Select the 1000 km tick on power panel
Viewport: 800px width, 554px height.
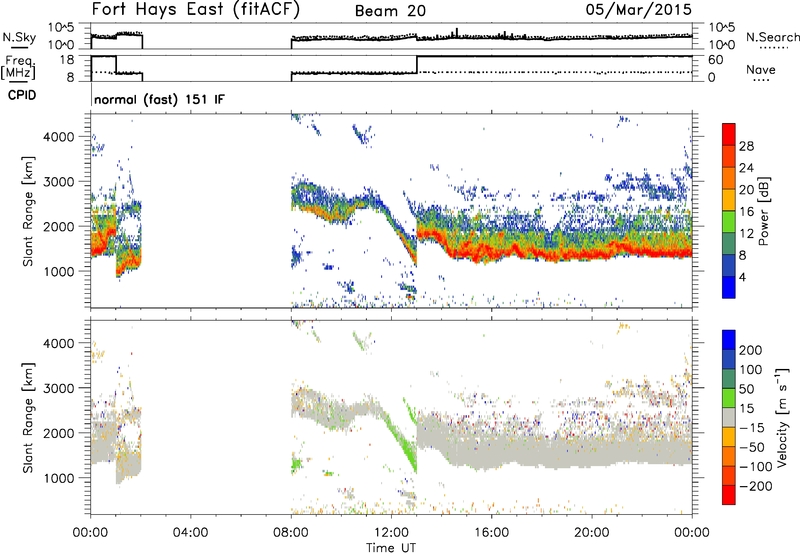[x=59, y=271]
